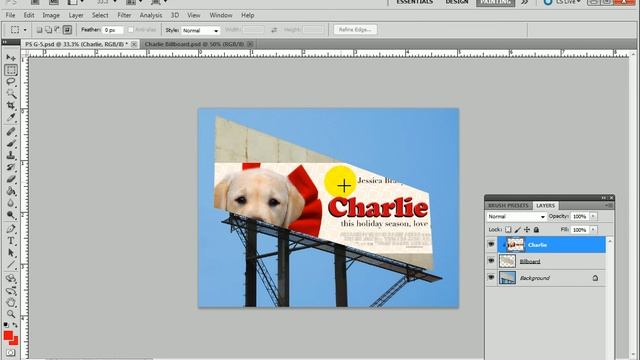640x360 pixels.
Task: Open the Analysis menu
Action: (x=151, y=15)
